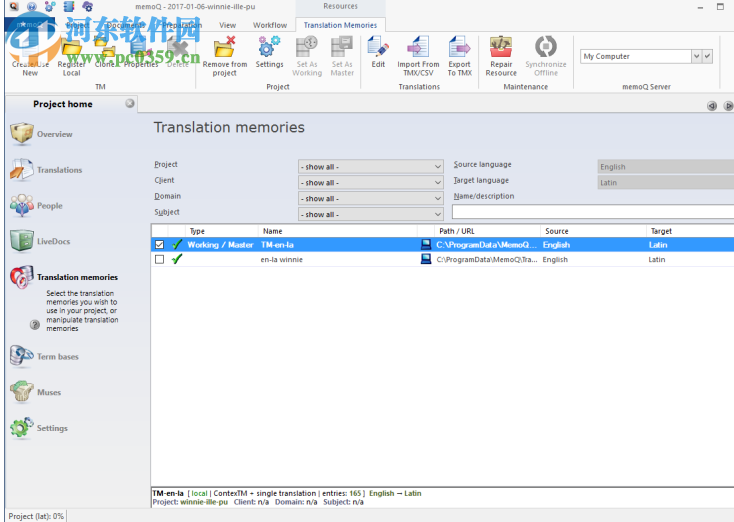
Task: Click Set As Master icon
Action: pos(342,56)
